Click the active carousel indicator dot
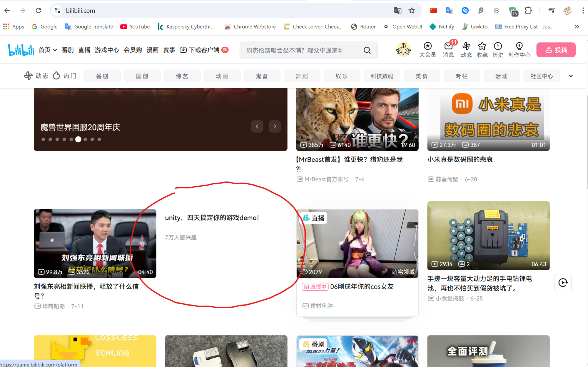The width and height of the screenshot is (588, 367). [x=78, y=139]
